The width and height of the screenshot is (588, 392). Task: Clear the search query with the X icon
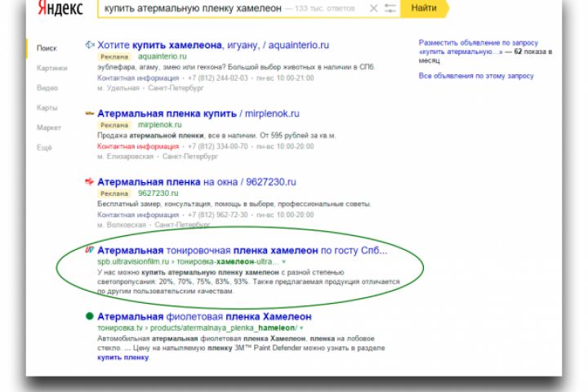(x=373, y=8)
